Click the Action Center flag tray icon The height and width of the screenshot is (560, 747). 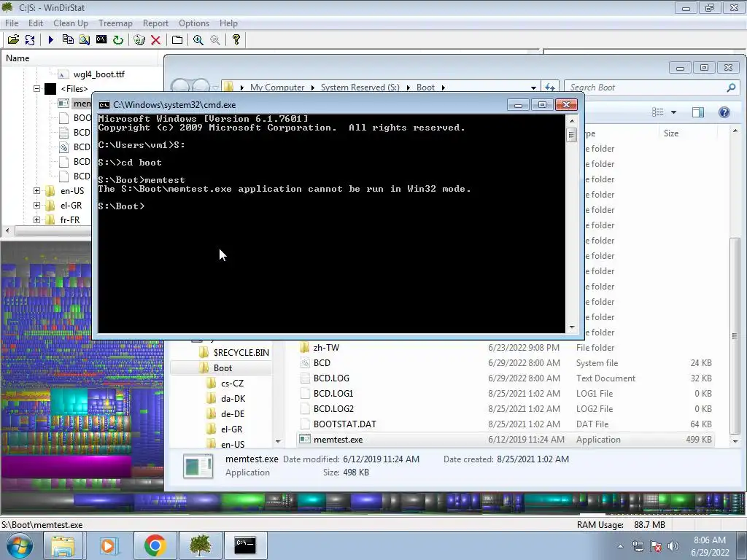tap(656, 546)
